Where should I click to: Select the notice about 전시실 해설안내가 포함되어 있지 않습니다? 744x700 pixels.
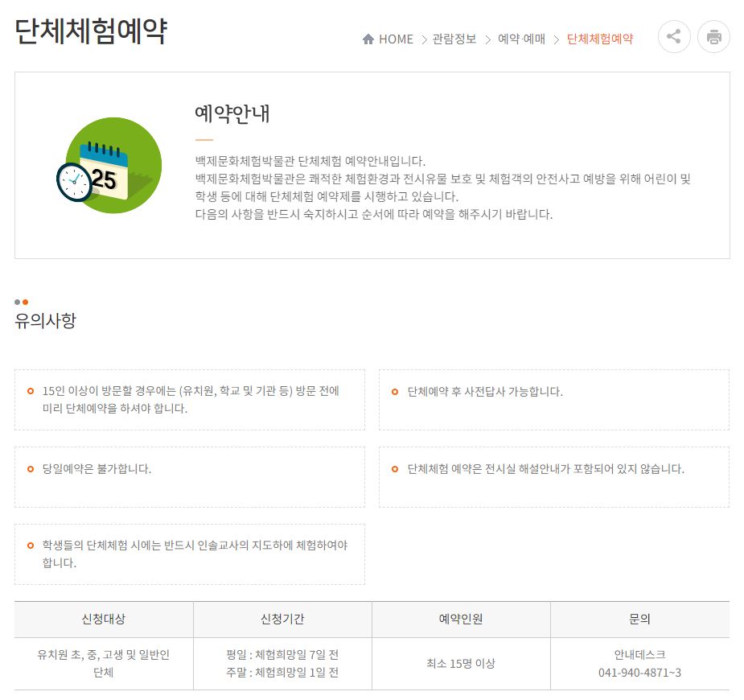point(554,477)
